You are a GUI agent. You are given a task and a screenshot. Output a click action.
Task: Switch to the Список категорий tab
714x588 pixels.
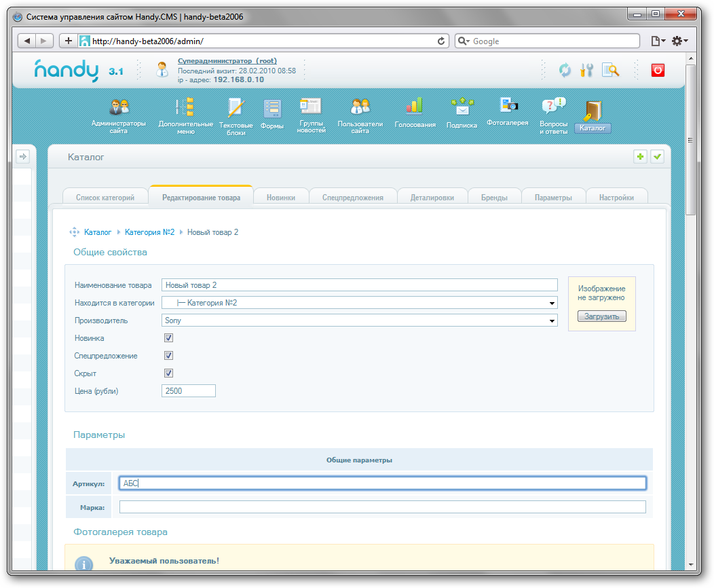pos(105,198)
